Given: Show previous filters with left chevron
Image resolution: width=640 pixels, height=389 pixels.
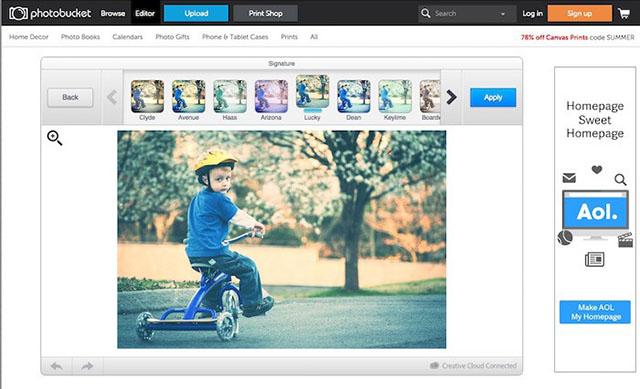Looking at the screenshot, I should 112,97.
